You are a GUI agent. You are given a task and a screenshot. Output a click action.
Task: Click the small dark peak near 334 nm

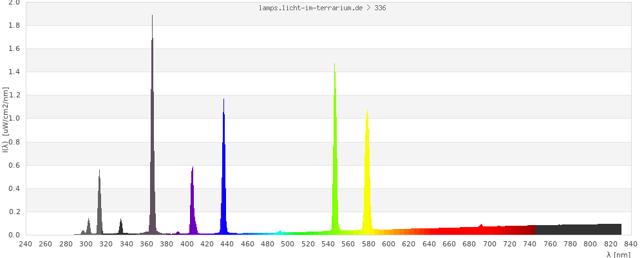pos(120,226)
